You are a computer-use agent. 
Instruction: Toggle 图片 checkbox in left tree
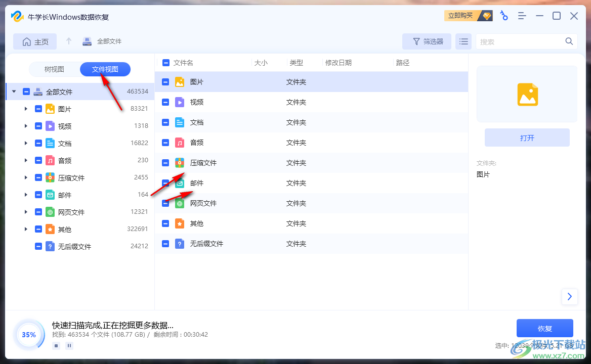coord(38,109)
